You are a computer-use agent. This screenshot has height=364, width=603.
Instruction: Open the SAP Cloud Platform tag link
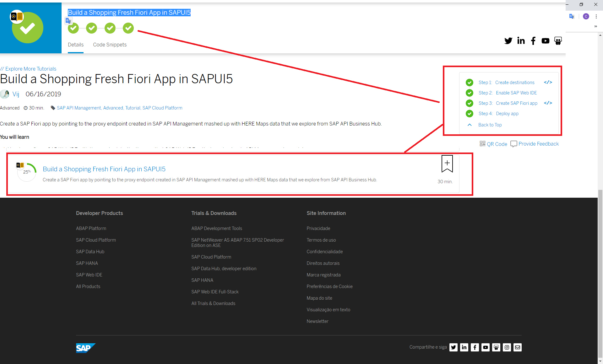click(162, 108)
